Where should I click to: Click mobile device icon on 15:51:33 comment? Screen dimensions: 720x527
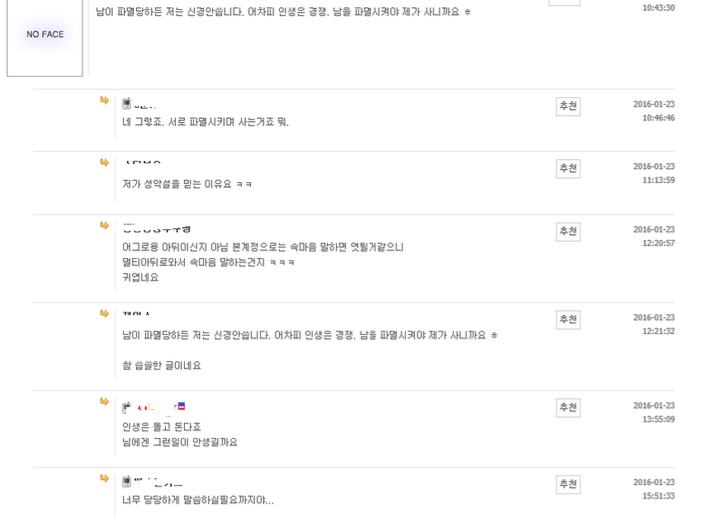[x=127, y=481]
